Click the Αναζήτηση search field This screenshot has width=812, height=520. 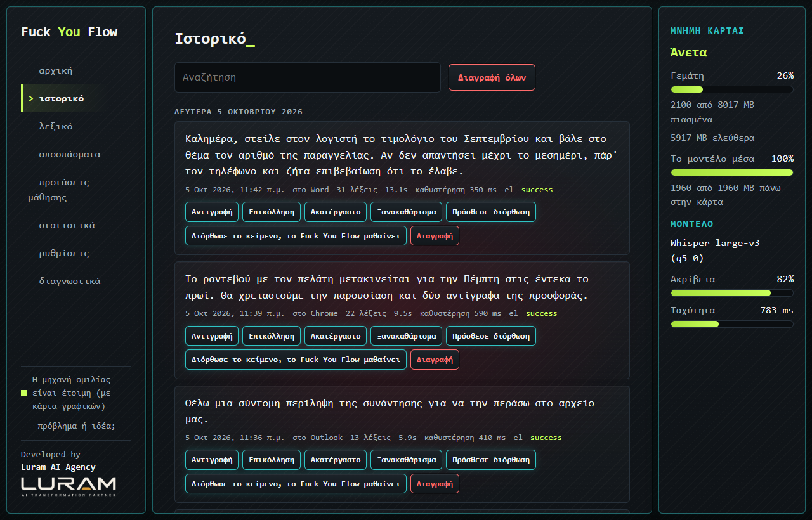coord(308,77)
